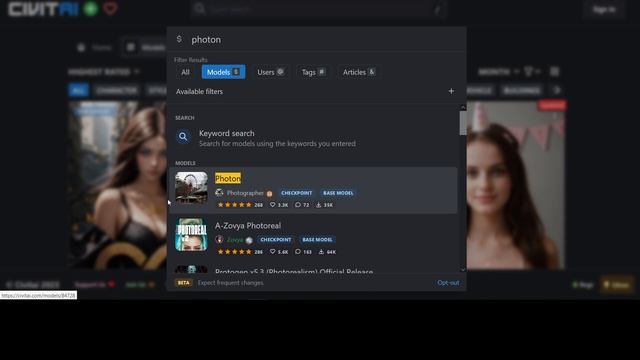This screenshot has width=640, height=360.
Task: Click the right arrow of the category tag row
Action: (557, 90)
